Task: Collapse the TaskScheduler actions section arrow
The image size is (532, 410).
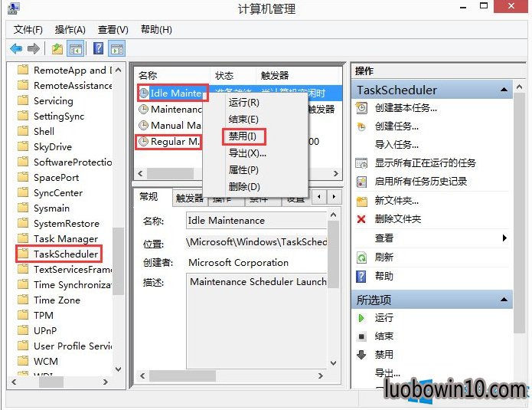Action: (504, 90)
